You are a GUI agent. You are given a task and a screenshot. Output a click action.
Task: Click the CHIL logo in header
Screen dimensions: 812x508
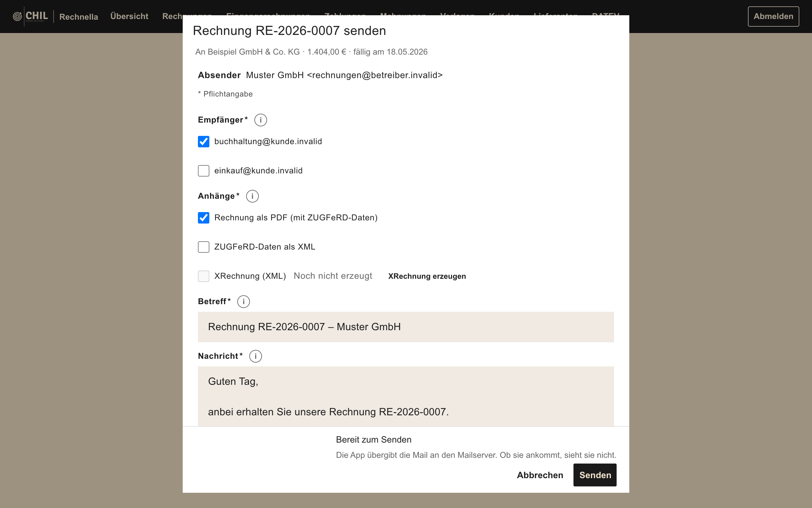[30, 16]
